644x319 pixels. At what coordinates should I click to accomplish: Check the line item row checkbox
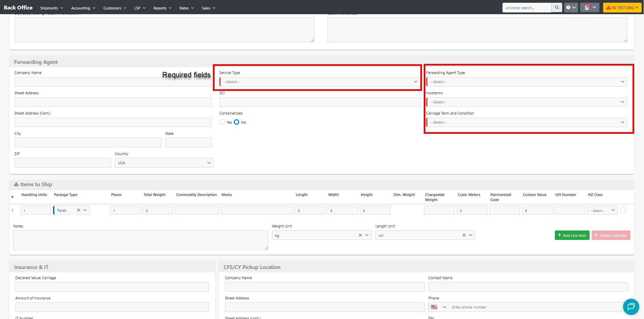pyautogui.click(x=623, y=210)
